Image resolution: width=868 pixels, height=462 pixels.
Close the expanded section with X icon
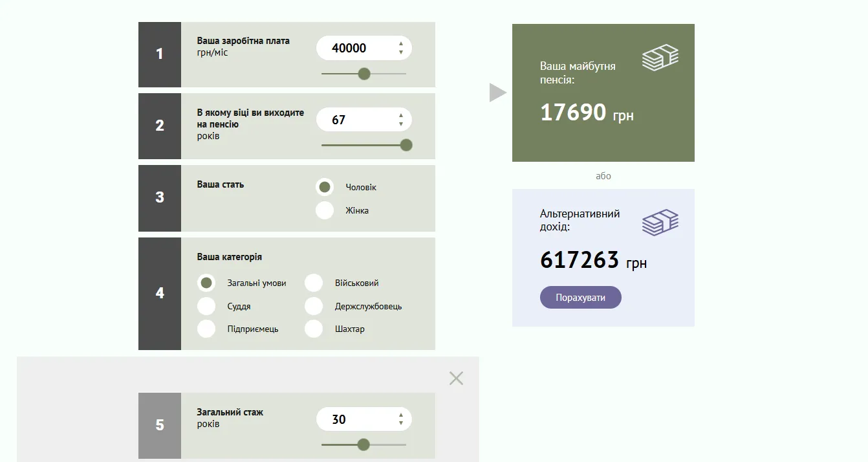click(456, 379)
